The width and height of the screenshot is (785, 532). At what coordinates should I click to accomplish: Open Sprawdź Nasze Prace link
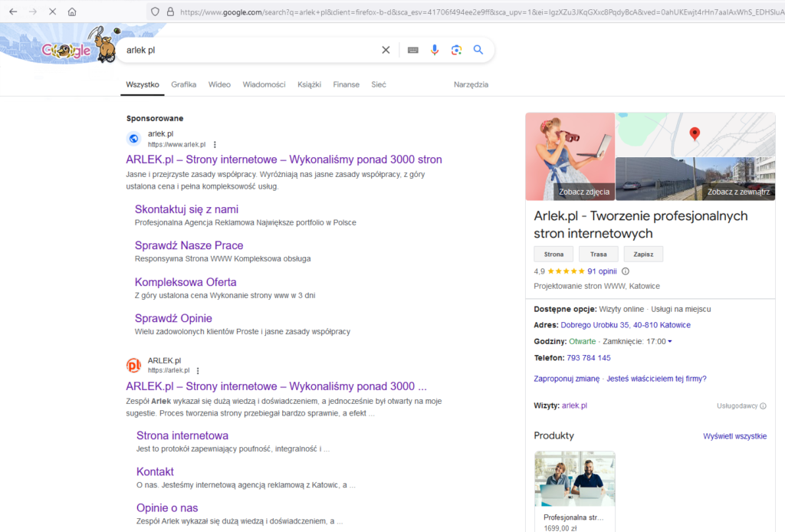pyautogui.click(x=189, y=245)
